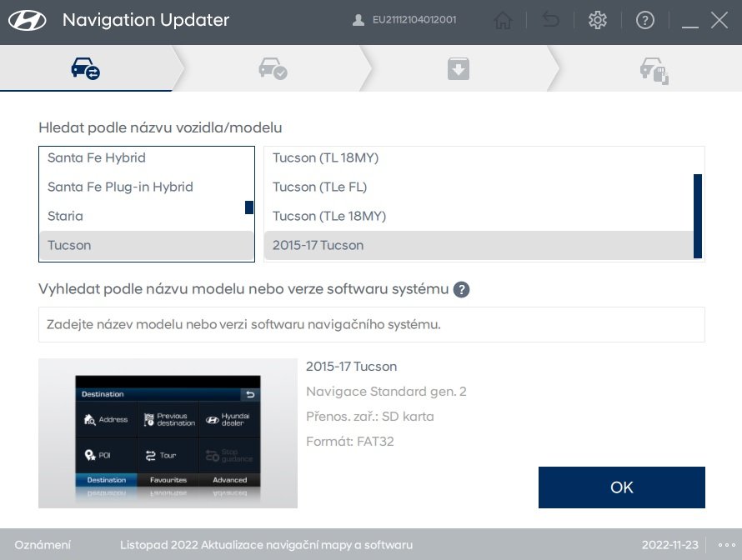Click the user ID EU21112104012001
Viewport: 742px width, 560px height.
[x=414, y=20]
